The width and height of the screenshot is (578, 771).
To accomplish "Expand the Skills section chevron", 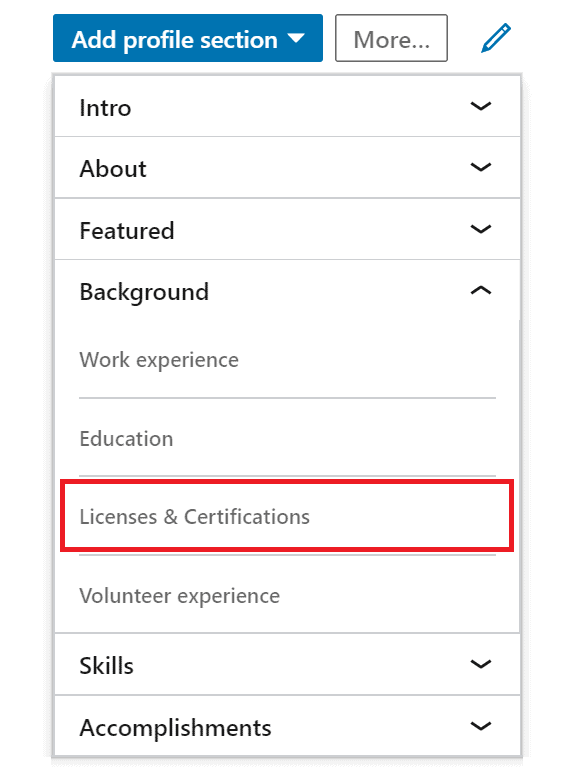I will [x=481, y=664].
